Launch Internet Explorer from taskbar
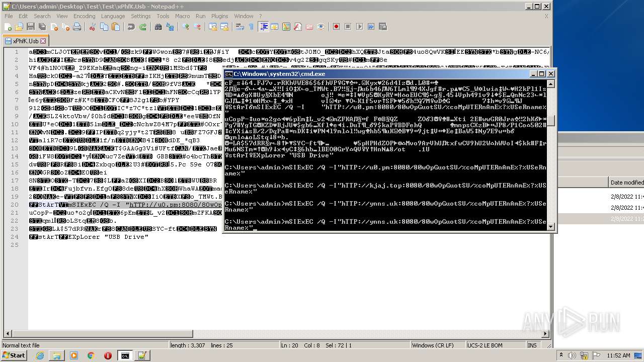 coord(40,355)
